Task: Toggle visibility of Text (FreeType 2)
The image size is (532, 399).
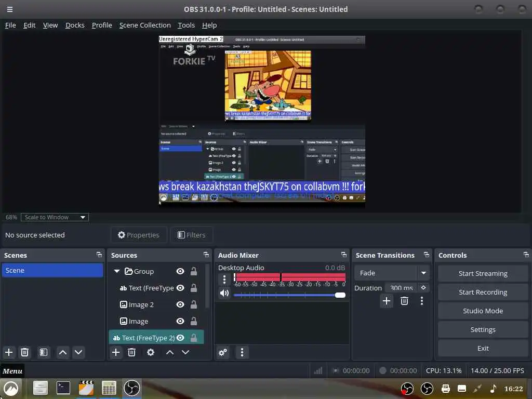Action: pyautogui.click(x=180, y=338)
